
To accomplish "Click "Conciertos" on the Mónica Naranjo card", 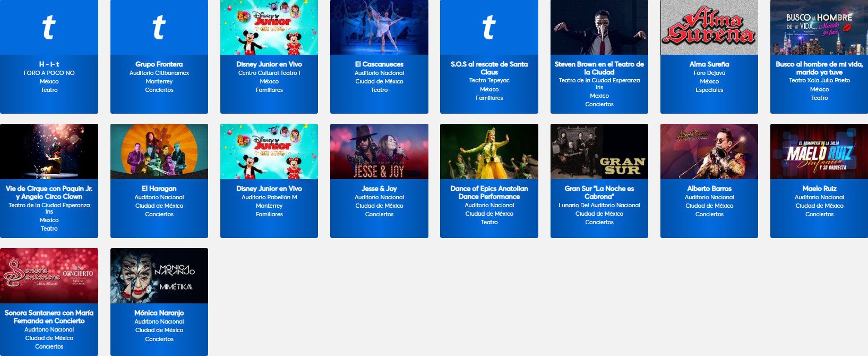I will tap(159, 338).
